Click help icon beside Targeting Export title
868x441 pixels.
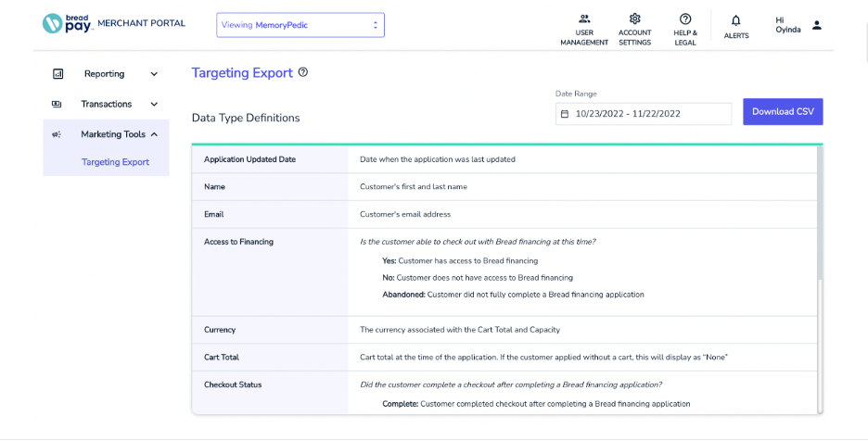(x=303, y=72)
